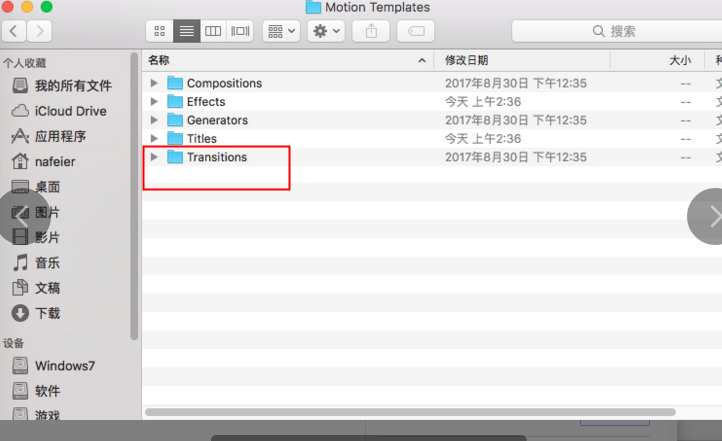This screenshot has width=722, height=441.
Task: Click the Share toolbar button
Action: click(371, 31)
